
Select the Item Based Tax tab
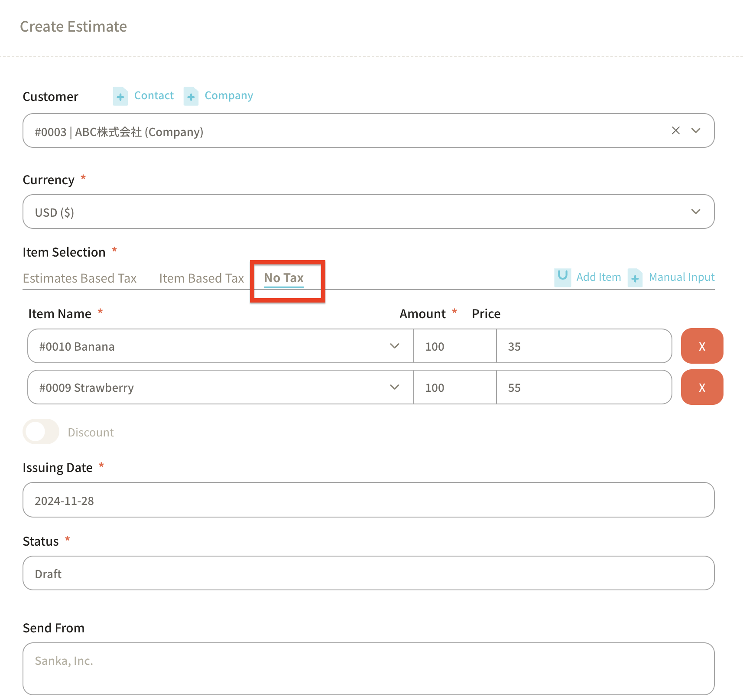click(201, 278)
